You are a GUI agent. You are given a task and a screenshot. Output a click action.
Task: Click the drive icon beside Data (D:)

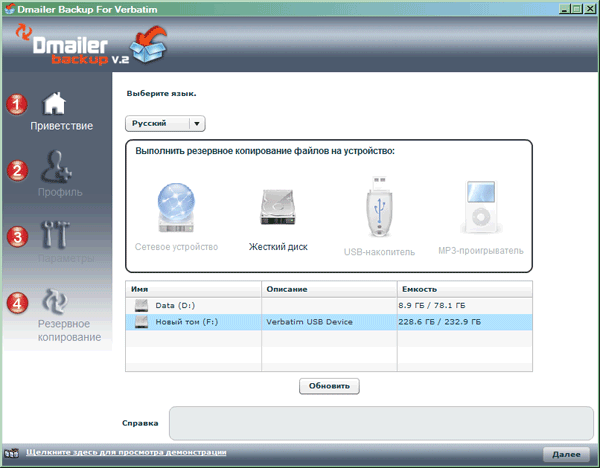pyautogui.click(x=141, y=305)
